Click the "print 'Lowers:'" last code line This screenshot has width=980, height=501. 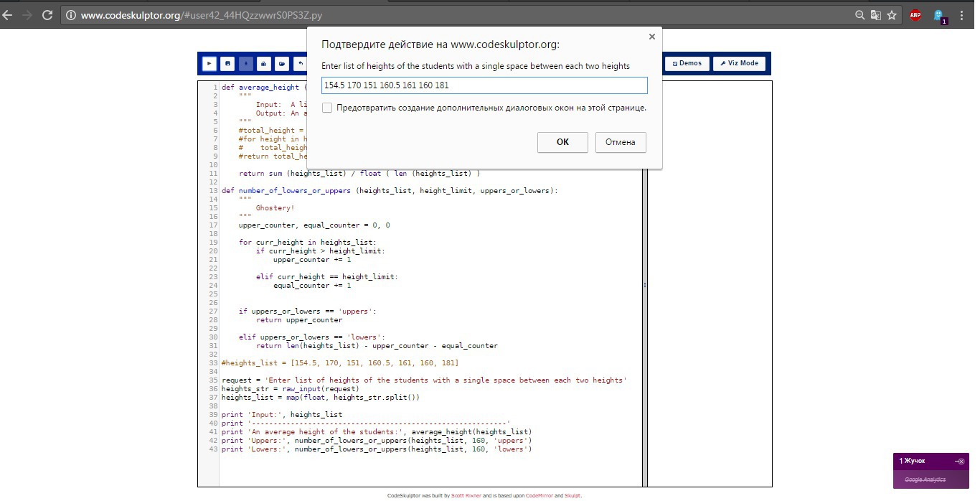(377, 449)
